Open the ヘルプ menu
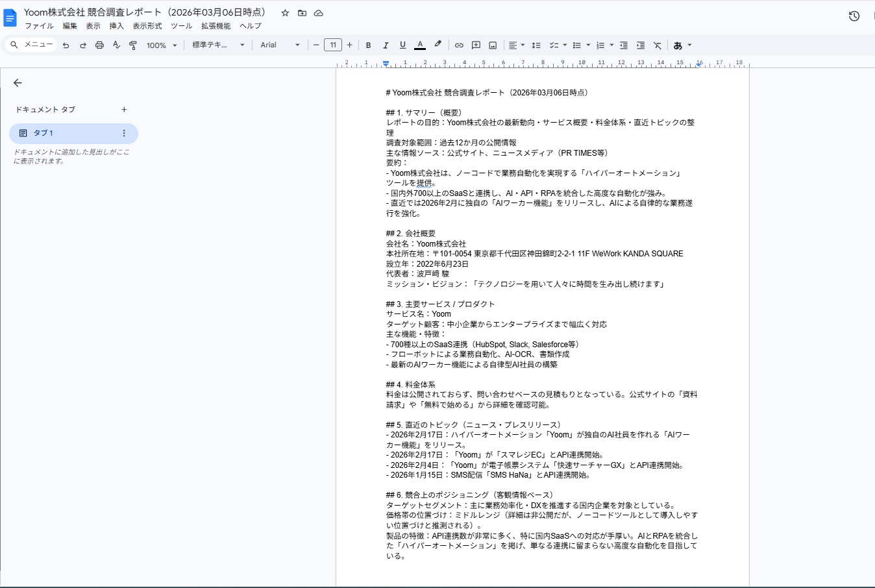Screen dimensions: 875x588 pos(251,26)
